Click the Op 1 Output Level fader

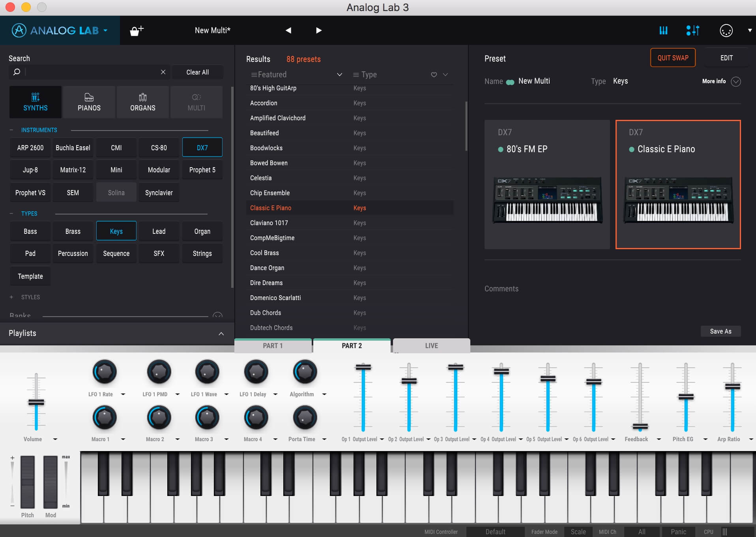[x=363, y=367]
